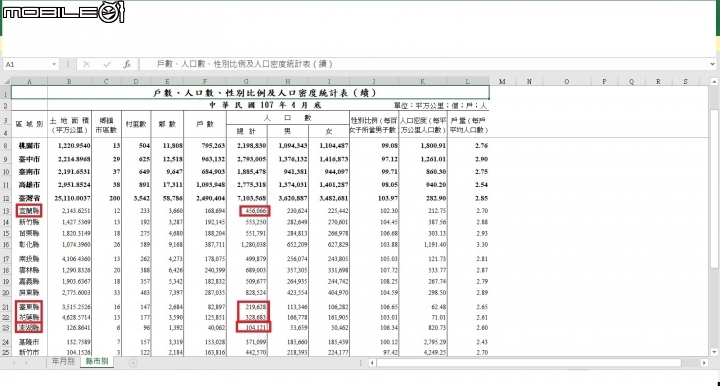Expand the formula bar with the right chevron
The image size is (720, 386).
click(712, 64)
